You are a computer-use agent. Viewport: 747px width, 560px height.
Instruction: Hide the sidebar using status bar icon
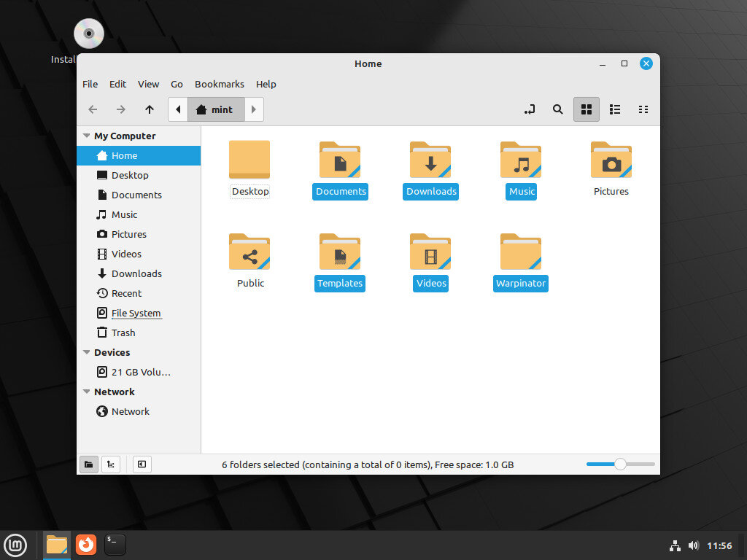click(142, 464)
